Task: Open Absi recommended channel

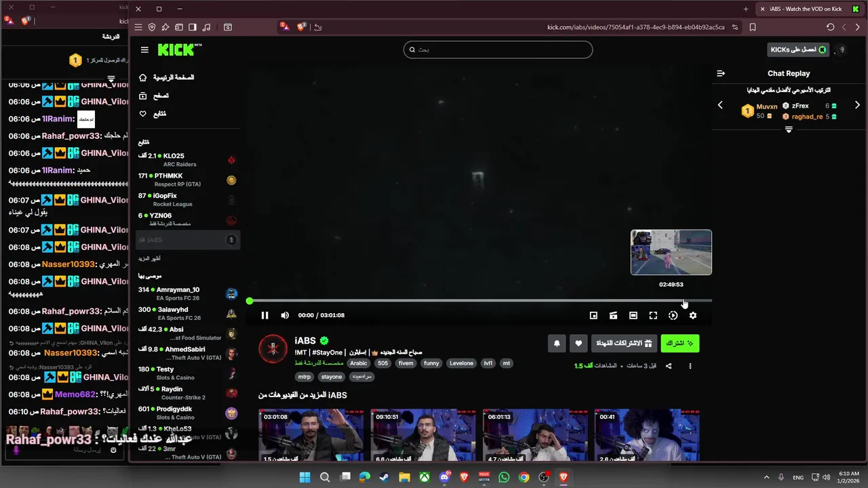Action: [188, 333]
